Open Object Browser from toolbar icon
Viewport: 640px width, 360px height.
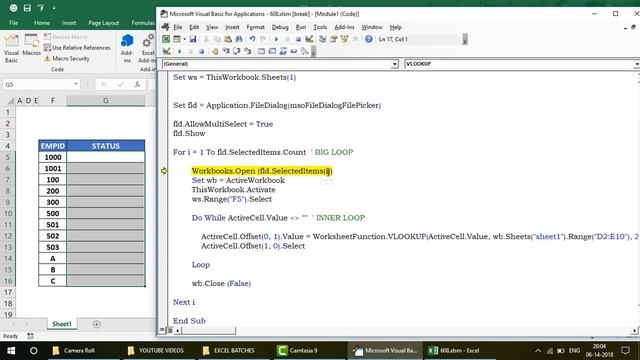(344, 39)
